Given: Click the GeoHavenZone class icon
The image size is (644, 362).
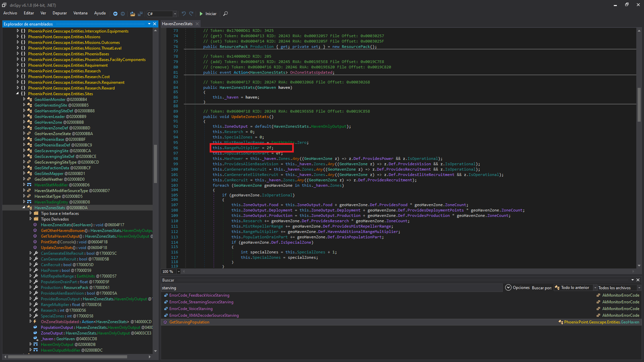Looking at the screenshot, I should click(30, 122).
